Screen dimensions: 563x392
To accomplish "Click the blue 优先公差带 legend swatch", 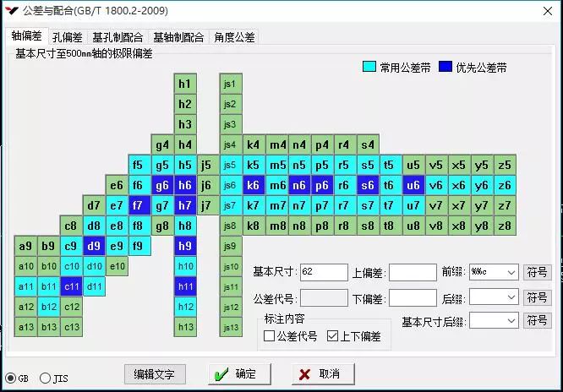I will coord(445,67).
